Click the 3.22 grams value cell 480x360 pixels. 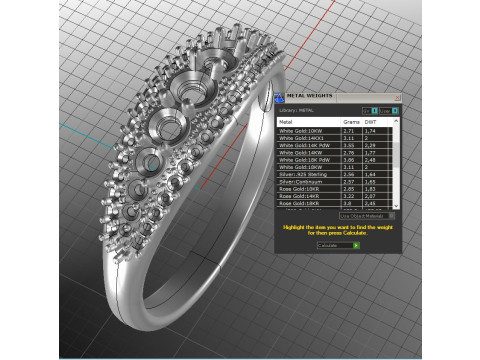tap(352, 196)
